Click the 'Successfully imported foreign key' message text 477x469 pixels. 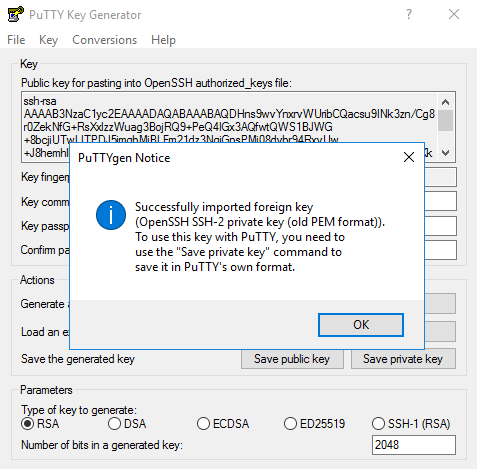[260, 237]
